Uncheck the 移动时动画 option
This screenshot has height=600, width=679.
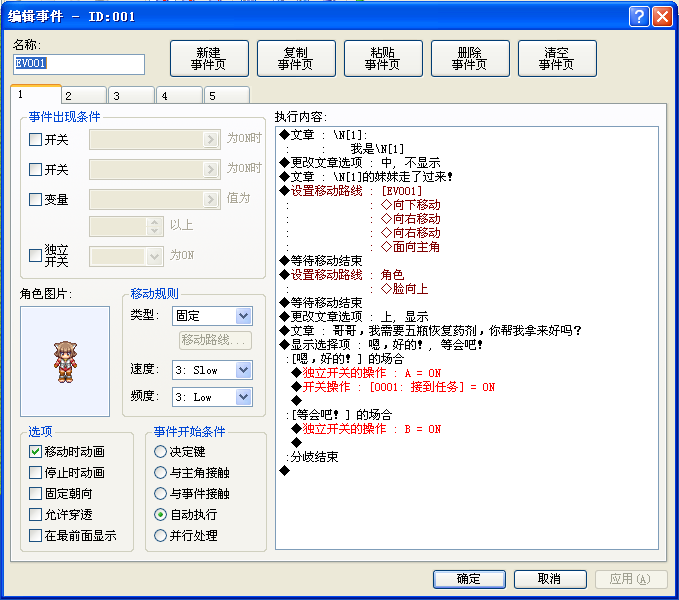click(35, 452)
